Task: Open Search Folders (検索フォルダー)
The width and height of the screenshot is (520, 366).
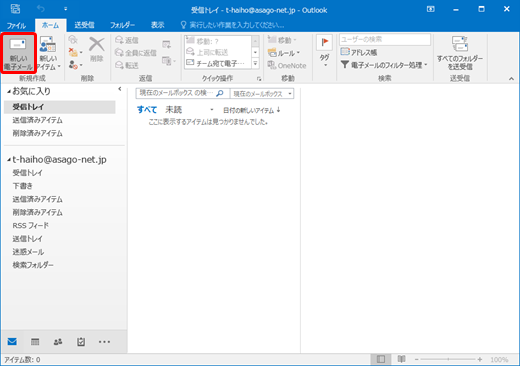Action: [33, 265]
